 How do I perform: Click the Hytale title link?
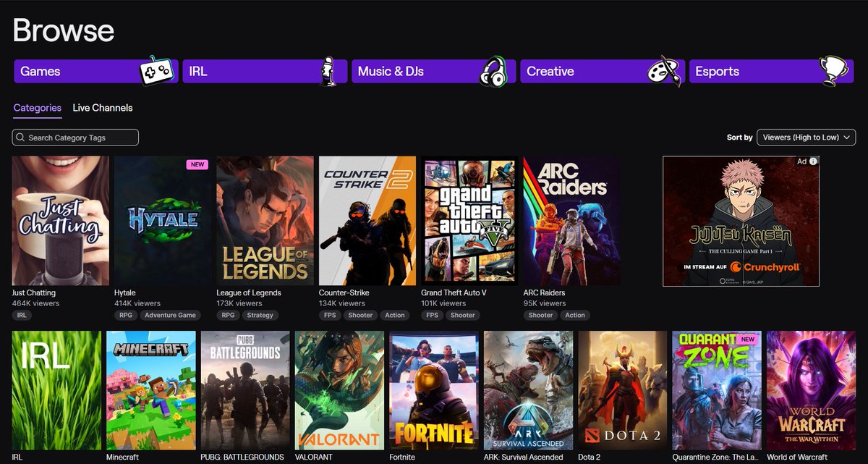125,293
